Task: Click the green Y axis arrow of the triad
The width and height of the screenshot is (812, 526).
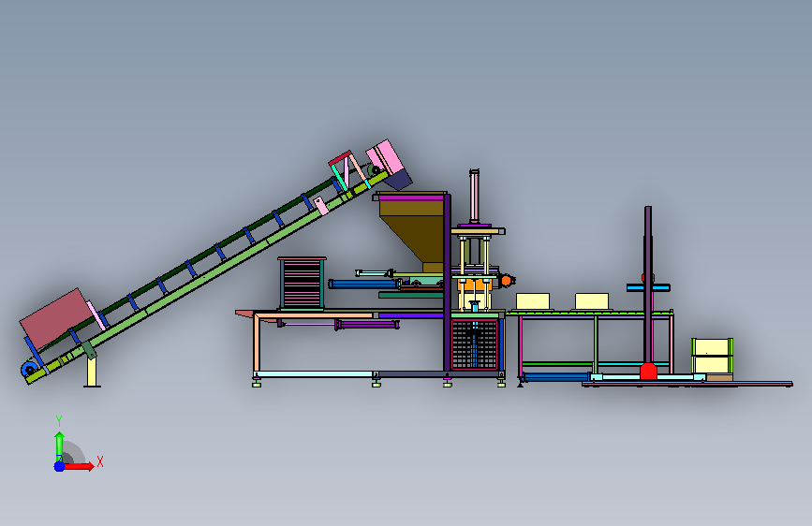Action: coord(59,446)
